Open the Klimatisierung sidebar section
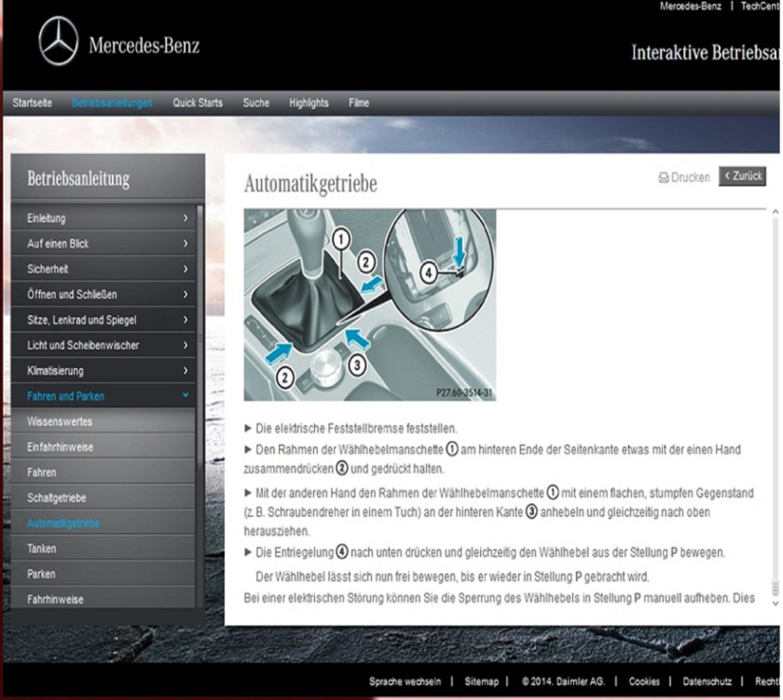783x700 pixels. (103, 371)
